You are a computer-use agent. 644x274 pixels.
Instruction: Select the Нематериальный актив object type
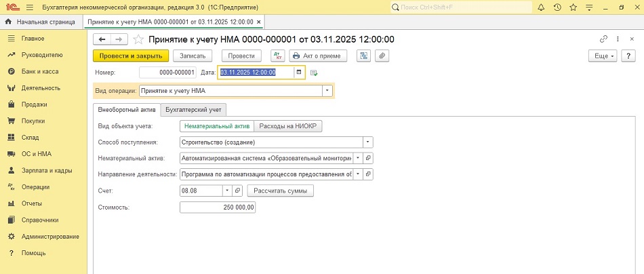(217, 126)
